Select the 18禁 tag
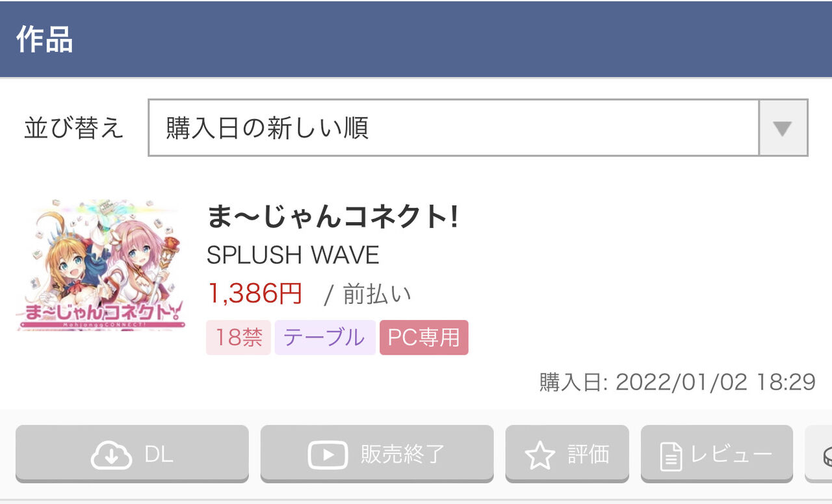The height and width of the screenshot is (504, 832). pyautogui.click(x=239, y=337)
